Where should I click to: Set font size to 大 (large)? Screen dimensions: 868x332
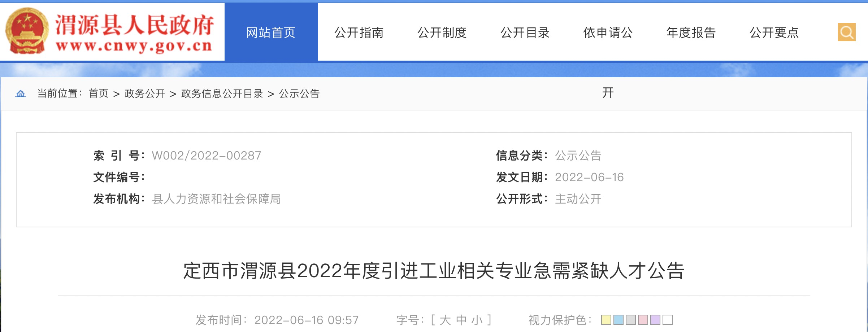click(x=445, y=320)
